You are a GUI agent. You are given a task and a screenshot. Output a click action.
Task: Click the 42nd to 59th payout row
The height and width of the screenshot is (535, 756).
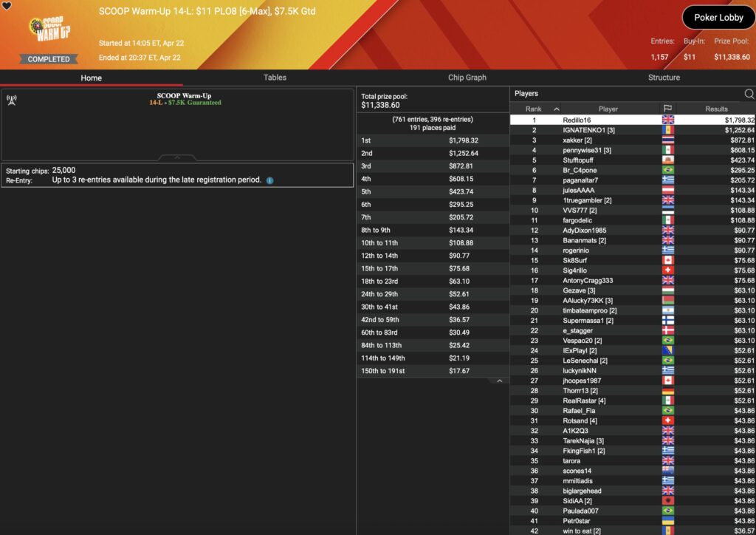(433, 320)
